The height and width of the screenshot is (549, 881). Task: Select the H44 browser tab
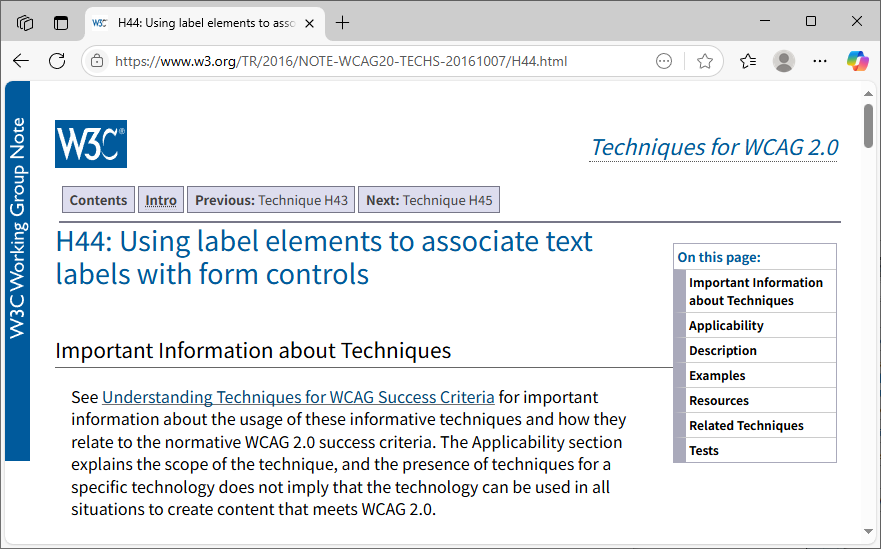click(205, 24)
